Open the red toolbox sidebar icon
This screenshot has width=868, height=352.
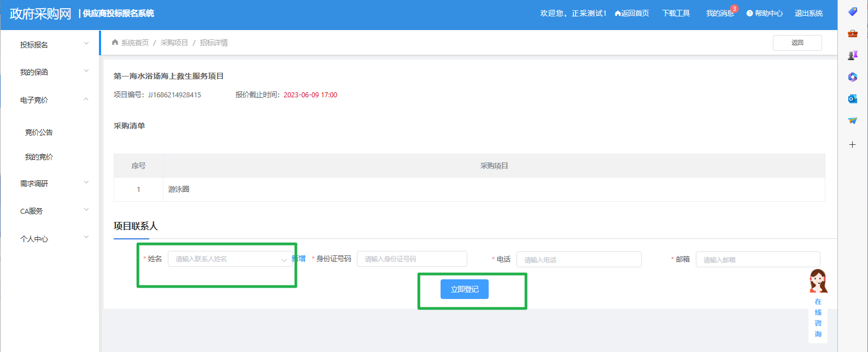click(852, 34)
